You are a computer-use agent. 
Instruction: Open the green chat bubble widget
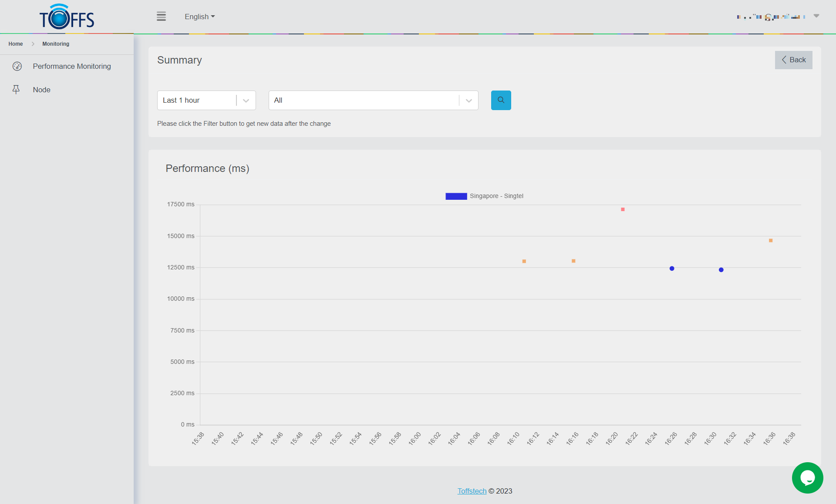coord(807,477)
